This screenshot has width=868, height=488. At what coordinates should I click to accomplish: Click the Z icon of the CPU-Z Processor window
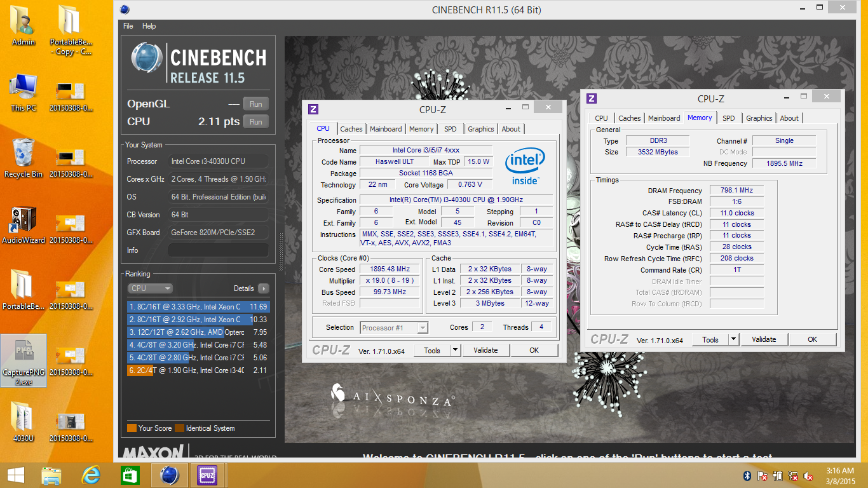coord(313,109)
